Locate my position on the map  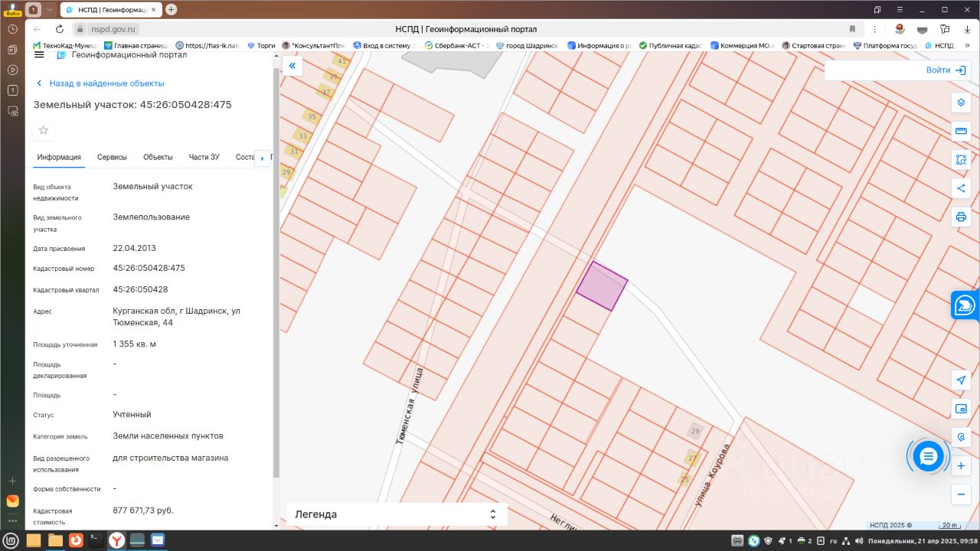[x=961, y=380]
